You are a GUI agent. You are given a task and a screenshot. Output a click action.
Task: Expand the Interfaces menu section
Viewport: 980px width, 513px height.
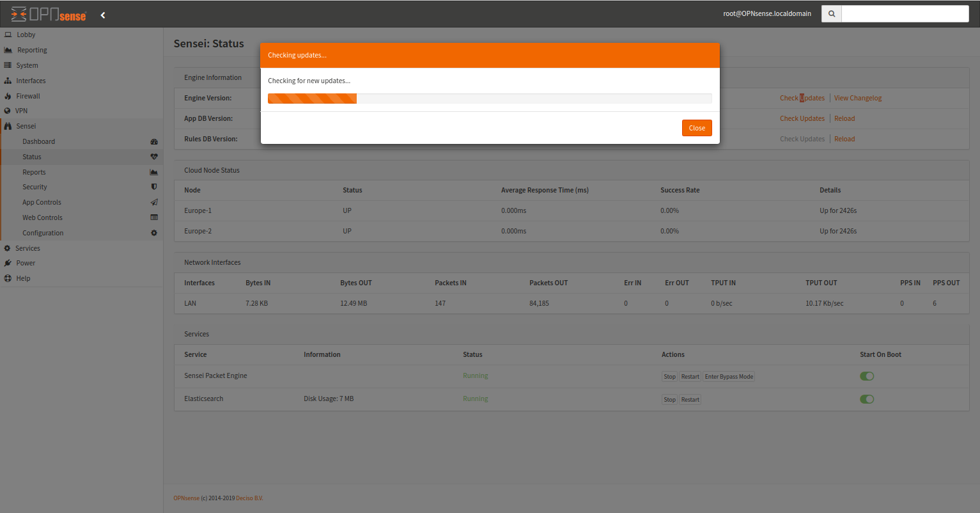point(31,81)
